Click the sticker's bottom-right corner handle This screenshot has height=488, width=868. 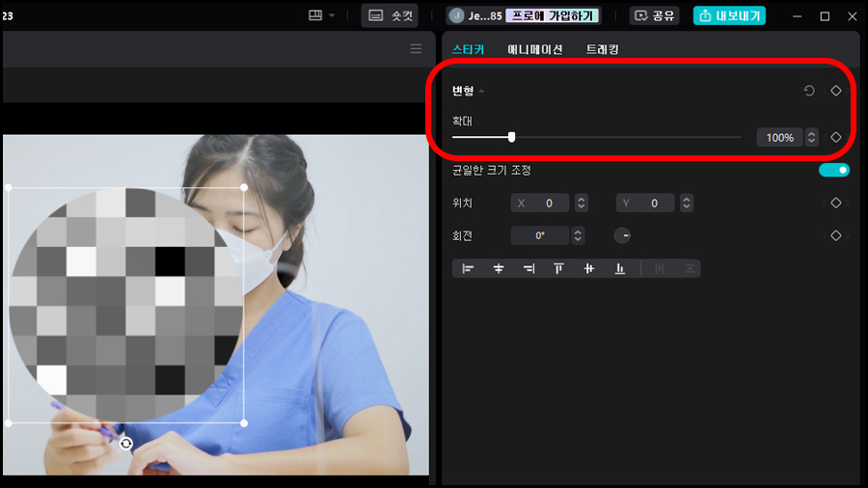click(x=244, y=423)
